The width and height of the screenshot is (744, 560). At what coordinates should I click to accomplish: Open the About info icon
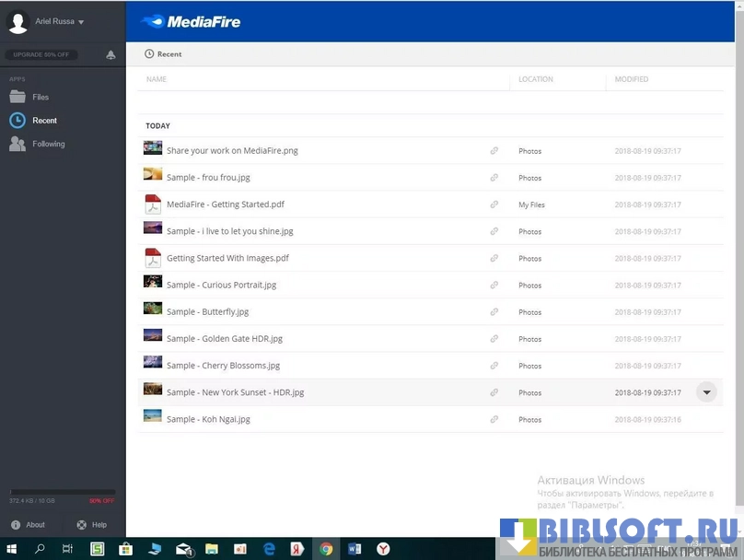16,525
